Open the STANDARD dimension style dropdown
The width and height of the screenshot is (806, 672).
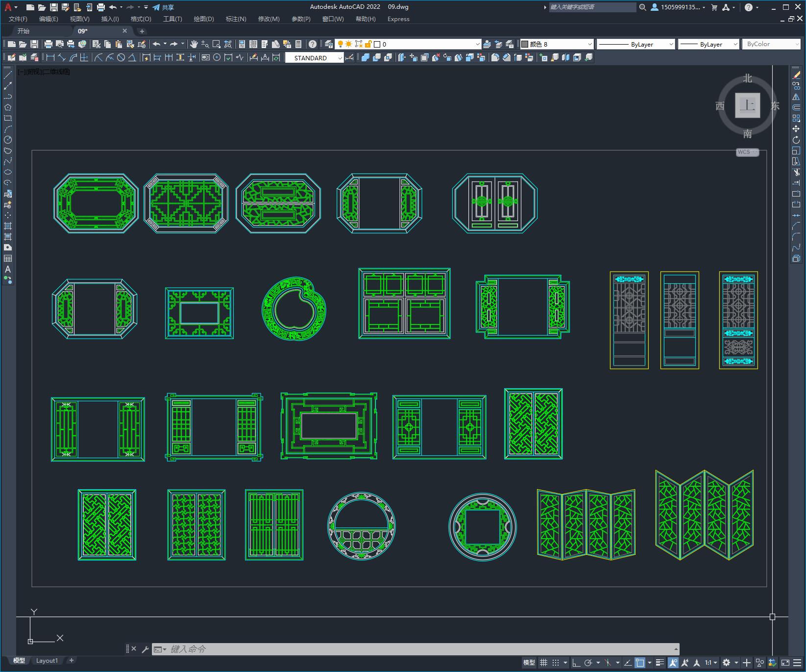point(314,58)
